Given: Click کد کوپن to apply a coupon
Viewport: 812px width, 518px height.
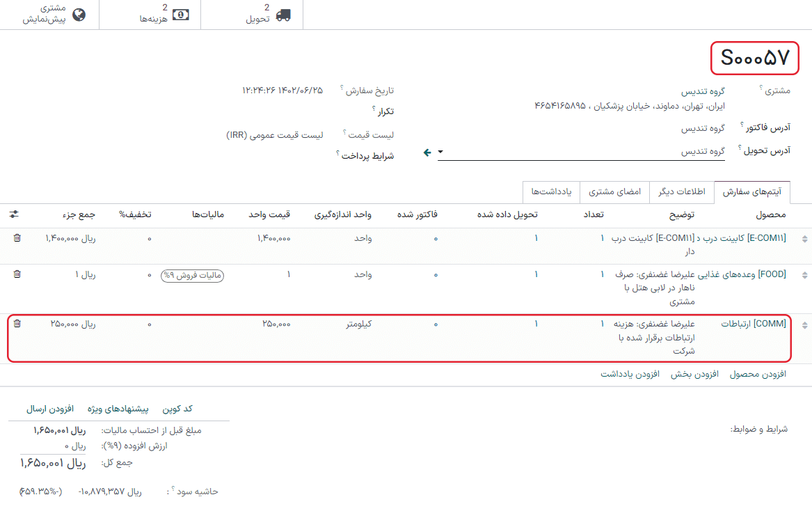Looking at the screenshot, I should [x=178, y=409].
